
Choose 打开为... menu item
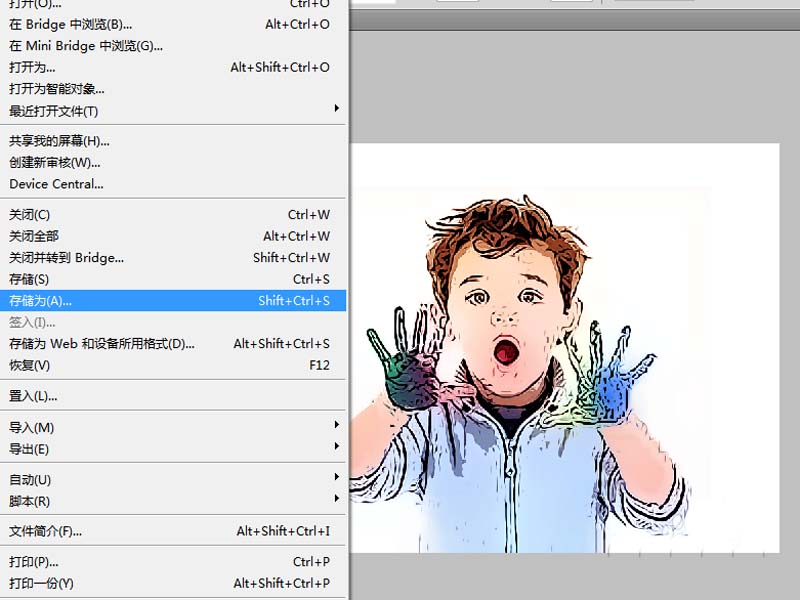click(x=173, y=67)
